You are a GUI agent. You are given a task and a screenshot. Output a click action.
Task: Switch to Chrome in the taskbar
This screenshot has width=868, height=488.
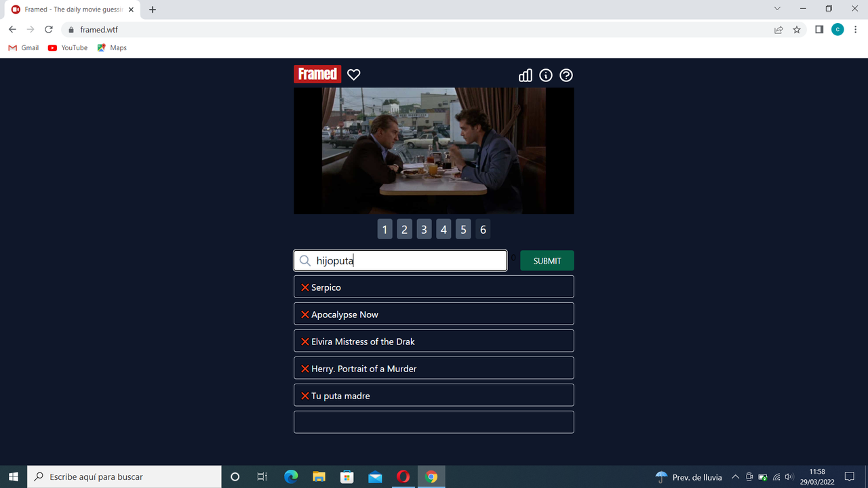coord(431,477)
